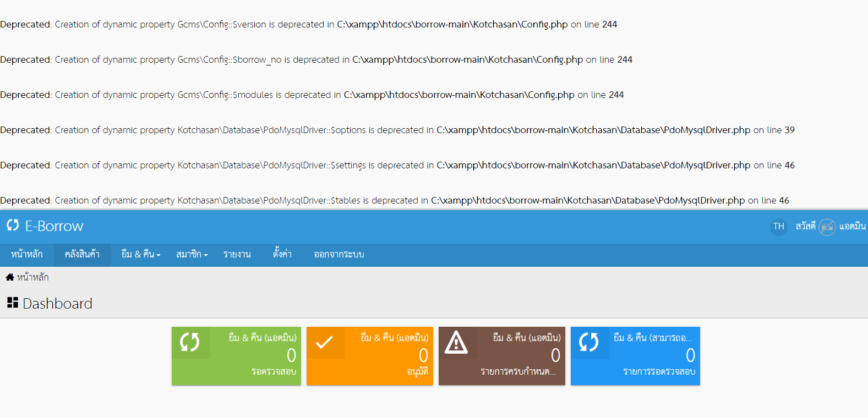Viewport: 868px width, 417px height.
Task: Click the deprecated $borrow_no warning line
Action: (316, 59)
